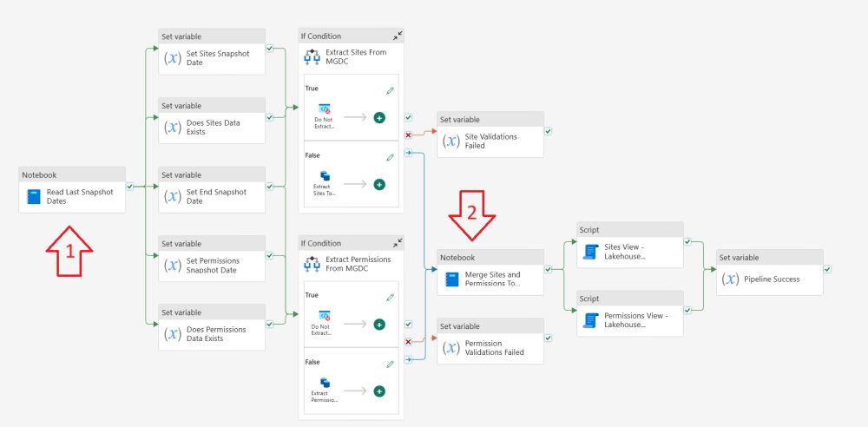868x427 pixels.
Task: Click the Sites View - Lakehouse script icon
Action: point(591,252)
